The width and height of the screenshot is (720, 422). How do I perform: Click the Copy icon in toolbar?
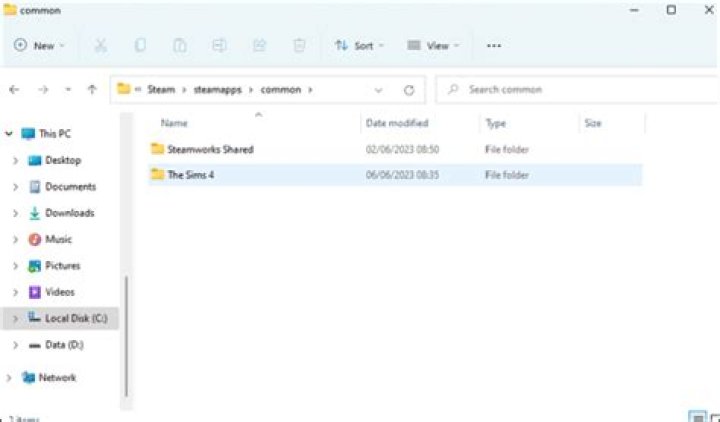[x=140, y=45]
